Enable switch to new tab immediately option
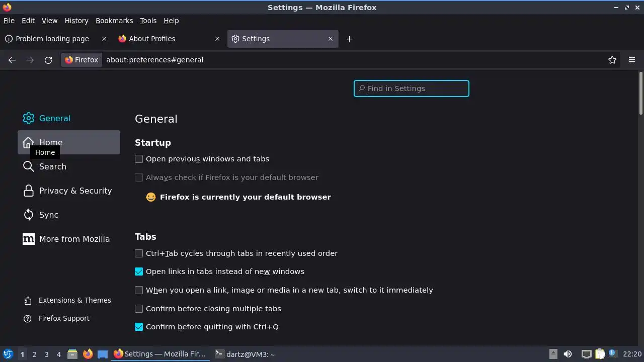The image size is (644, 362). coord(139,290)
